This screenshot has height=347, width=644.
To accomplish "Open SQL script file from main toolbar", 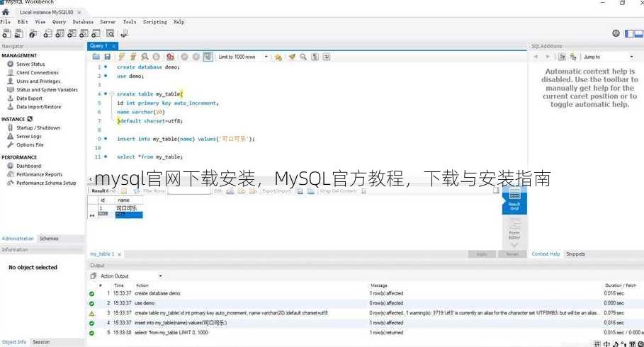I will [x=19, y=34].
